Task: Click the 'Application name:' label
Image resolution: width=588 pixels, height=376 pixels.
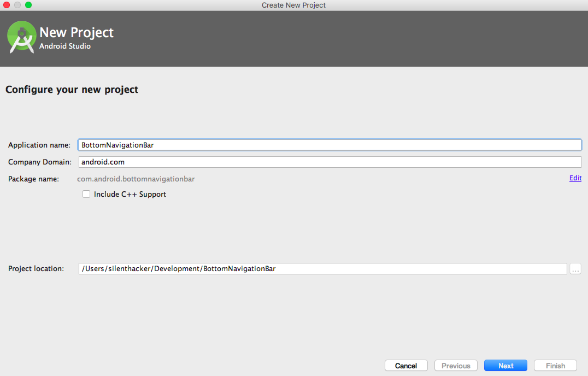Action: tap(39, 145)
